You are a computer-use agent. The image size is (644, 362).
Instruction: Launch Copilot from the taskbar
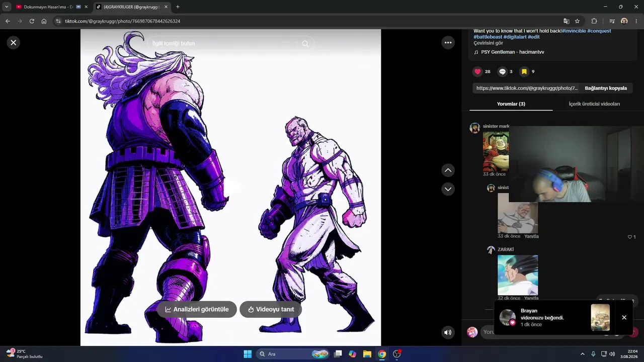tap(353, 354)
